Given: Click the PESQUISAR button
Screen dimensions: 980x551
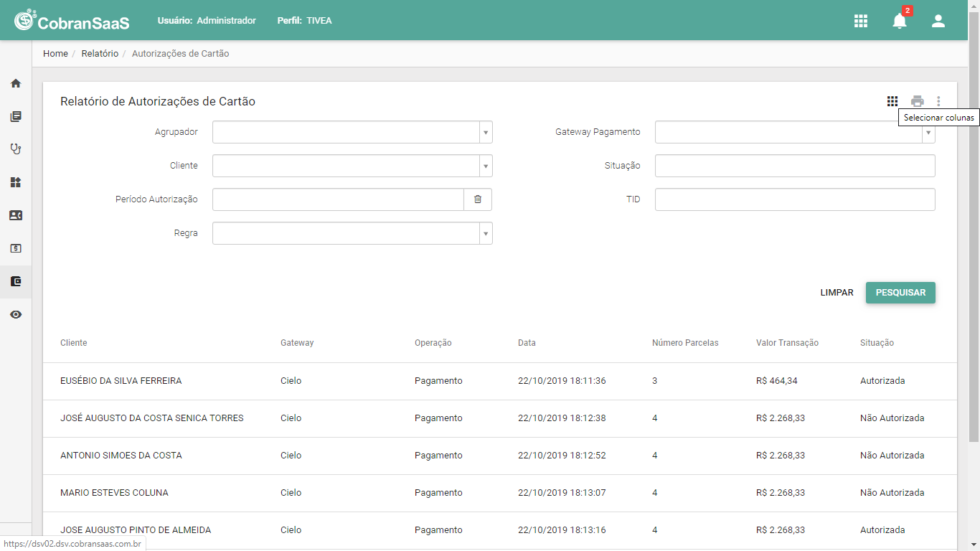Looking at the screenshot, I should pos(900,293).
